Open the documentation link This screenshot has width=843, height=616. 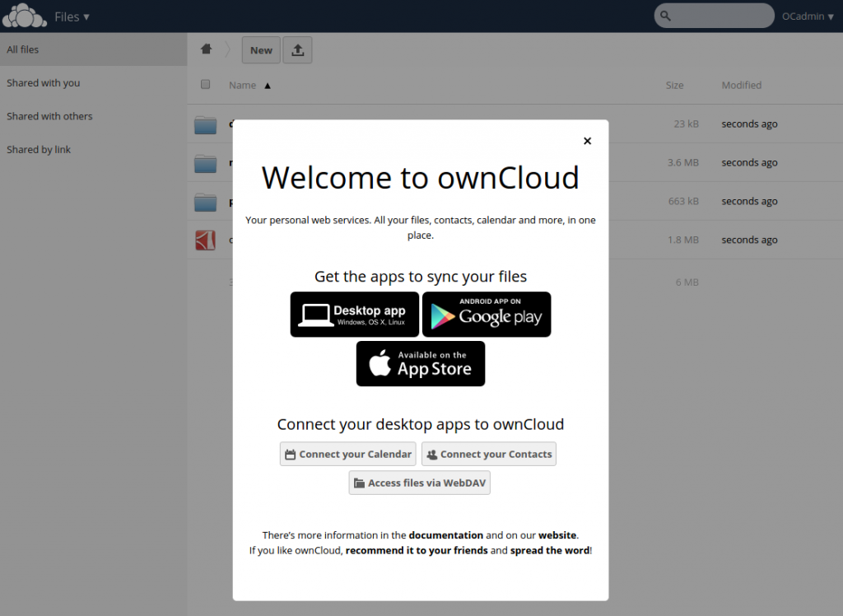pos(445,535)
